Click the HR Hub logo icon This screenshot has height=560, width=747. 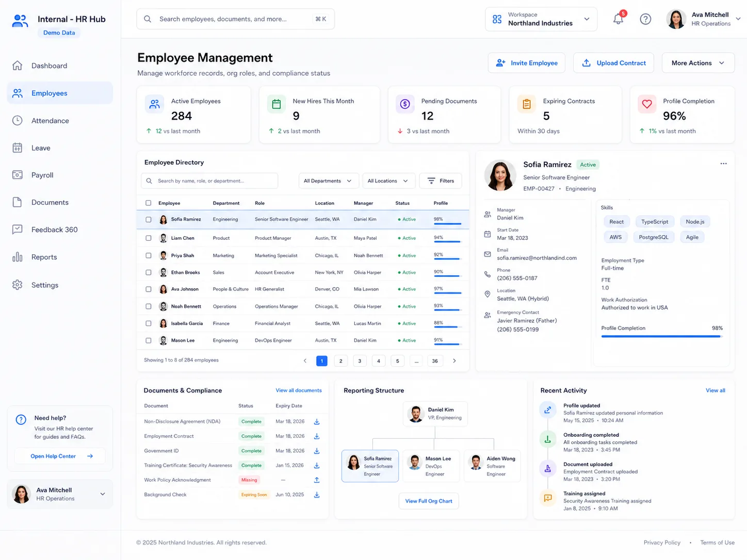tap(20, 21)
